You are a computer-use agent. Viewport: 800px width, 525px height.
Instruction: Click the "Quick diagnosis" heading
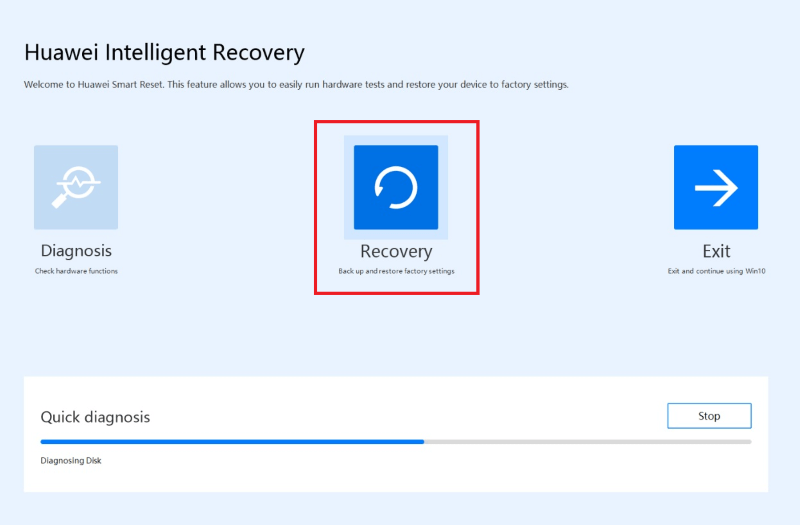click(95, 416)
